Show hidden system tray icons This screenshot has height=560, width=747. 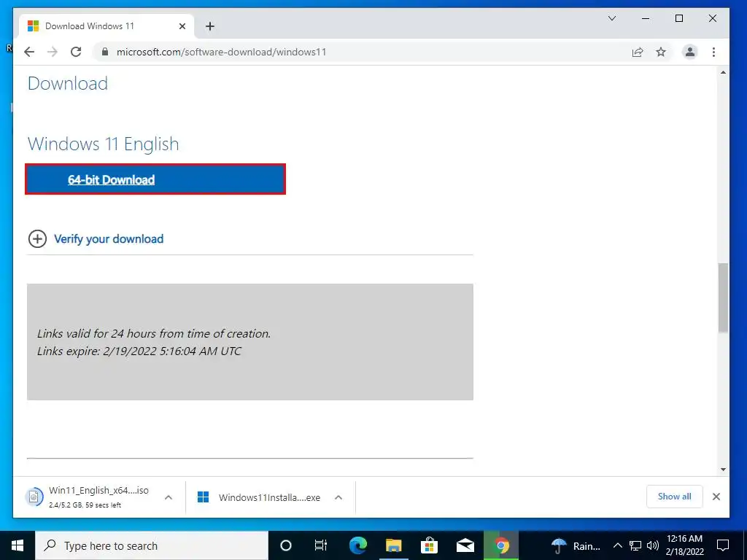click(x=617, y=545)
